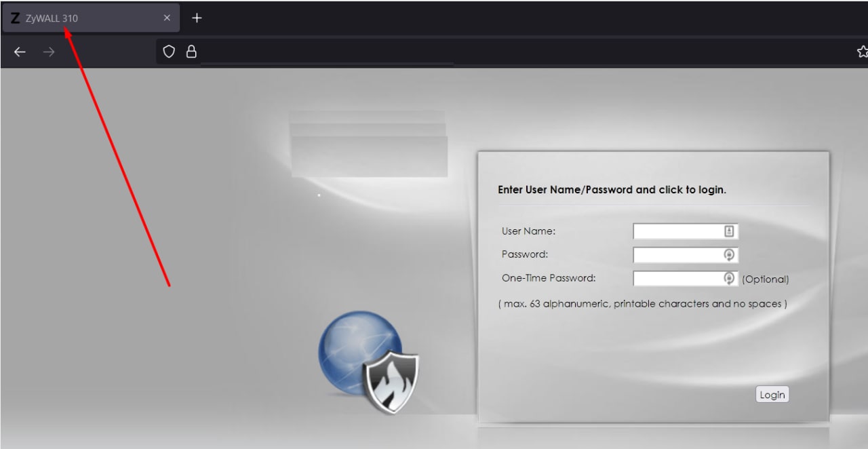Click into the User Name field
Image resolution: width=868 pixels, height=449 pixels.
pyautogui.click(x=686, y=231)
